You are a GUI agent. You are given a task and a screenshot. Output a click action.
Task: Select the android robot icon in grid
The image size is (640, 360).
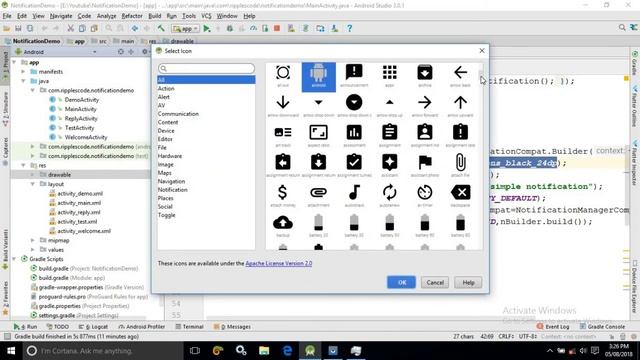(318, 77)
